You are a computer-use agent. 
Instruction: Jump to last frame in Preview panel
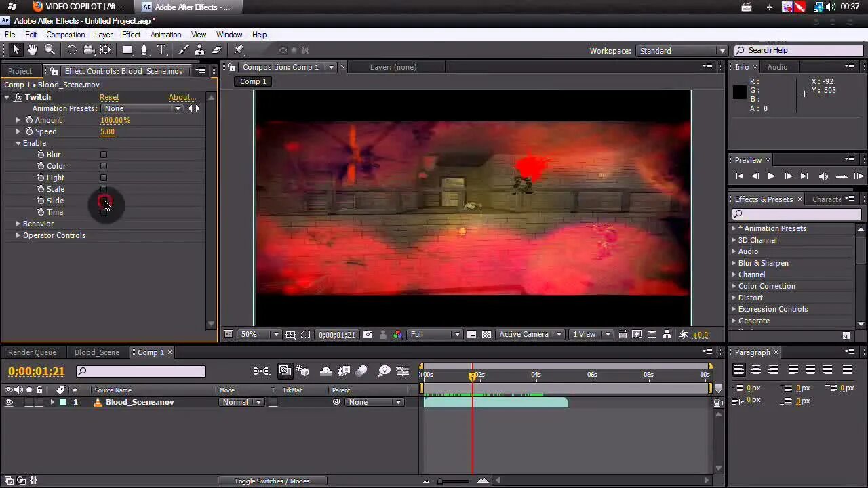(804, 176)
